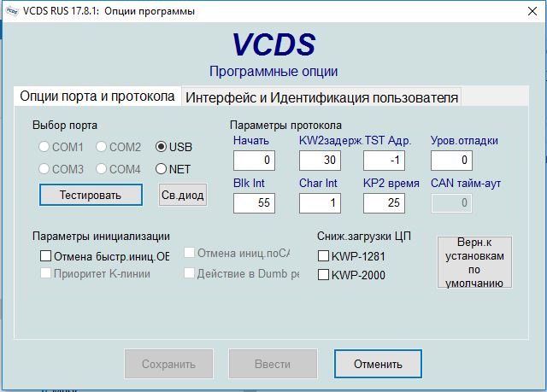Click the 'Тестировать' button
The height and width of the screenshot is (392, 547).
point(91,195)
